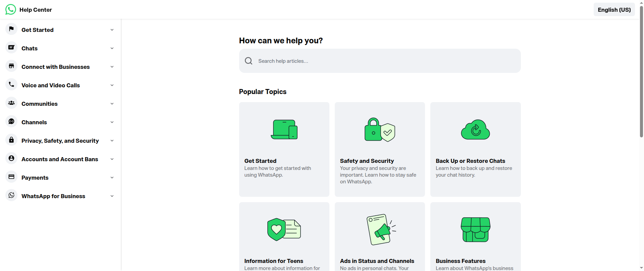
Task: Expand the WhatsApp for Business chevron
Action: coord(112,196)
